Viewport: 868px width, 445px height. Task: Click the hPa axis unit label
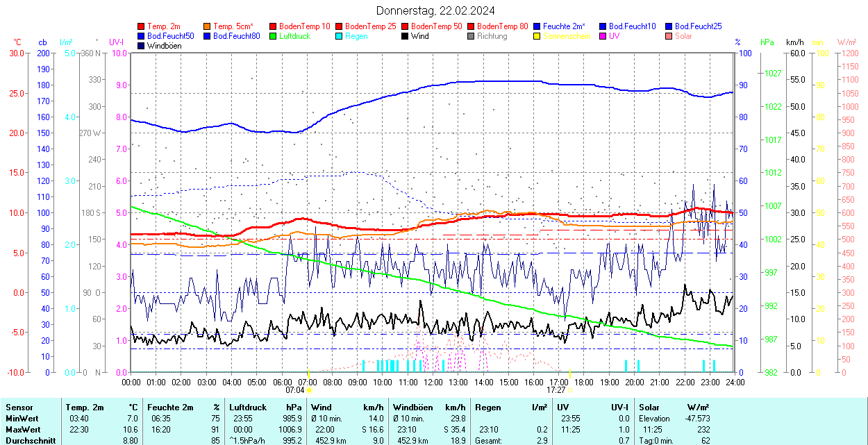(x=767, y=42)
